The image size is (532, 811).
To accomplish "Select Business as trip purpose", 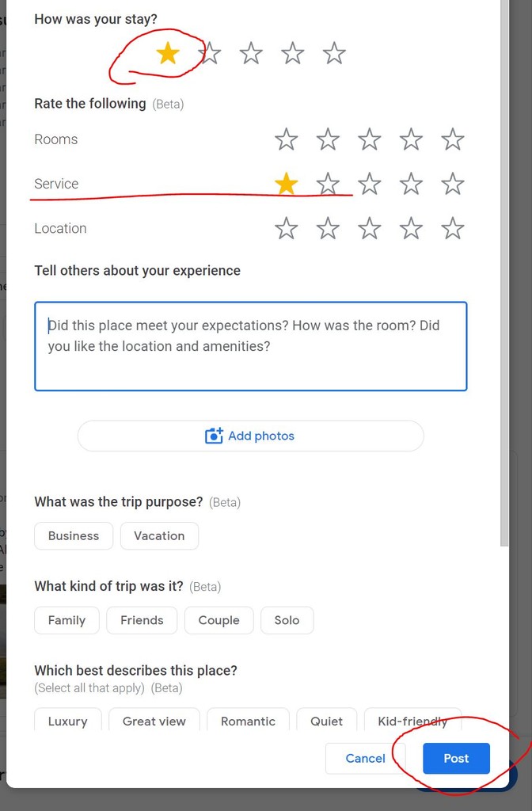I will [74, 536].
